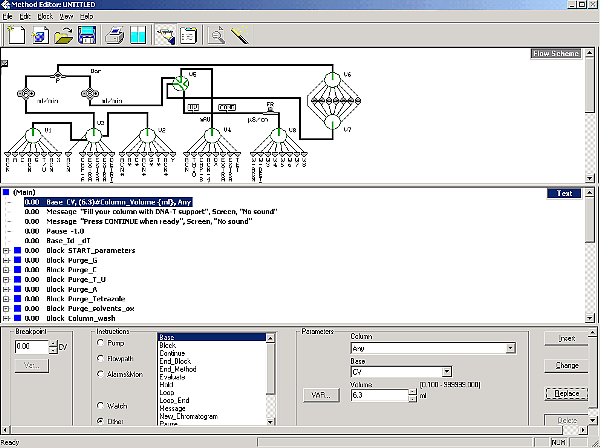Create a new method with the toolbar
600x448 pixels.
pyautogui.click(x=16, y=35)
